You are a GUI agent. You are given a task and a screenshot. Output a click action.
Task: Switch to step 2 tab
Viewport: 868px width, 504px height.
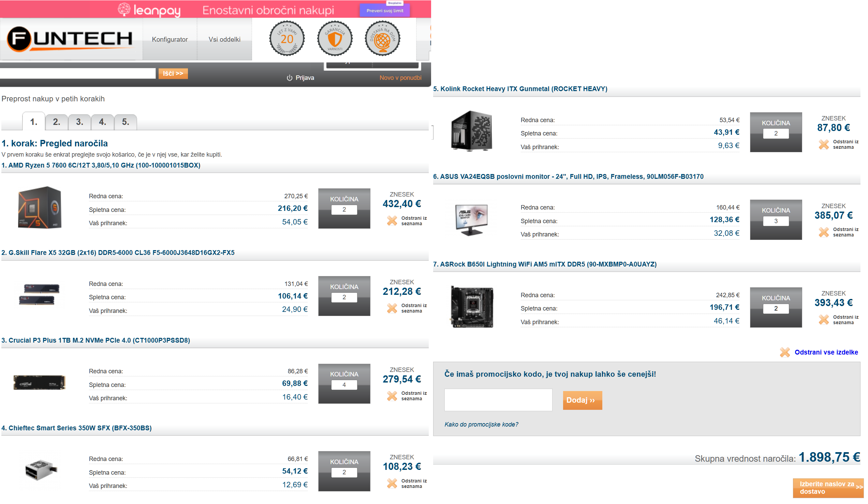click(x=57, y=122)
